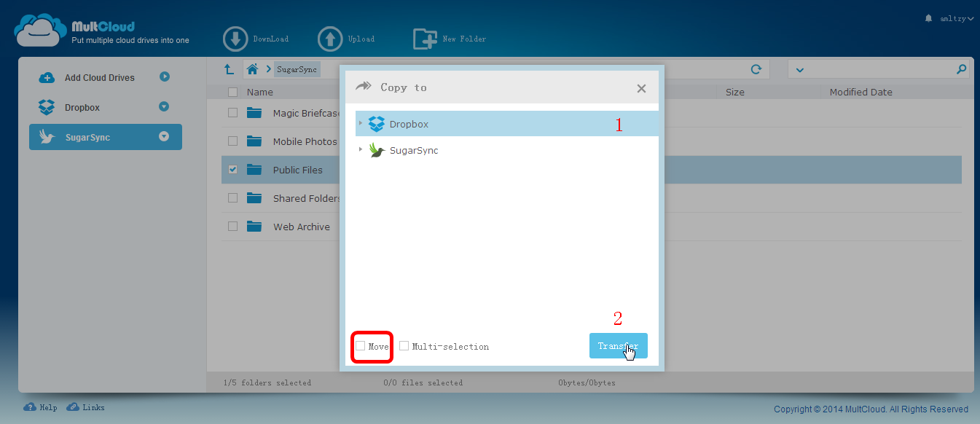This screenshot has height=424, width=980.
Task: Click the home icon in breadcrumb
Action: [253, 69]
